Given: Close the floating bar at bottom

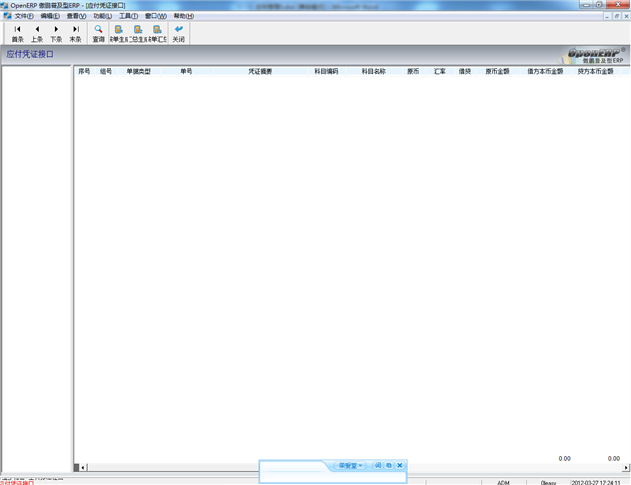Looking at the screenshot, I should tap(400, 466).
